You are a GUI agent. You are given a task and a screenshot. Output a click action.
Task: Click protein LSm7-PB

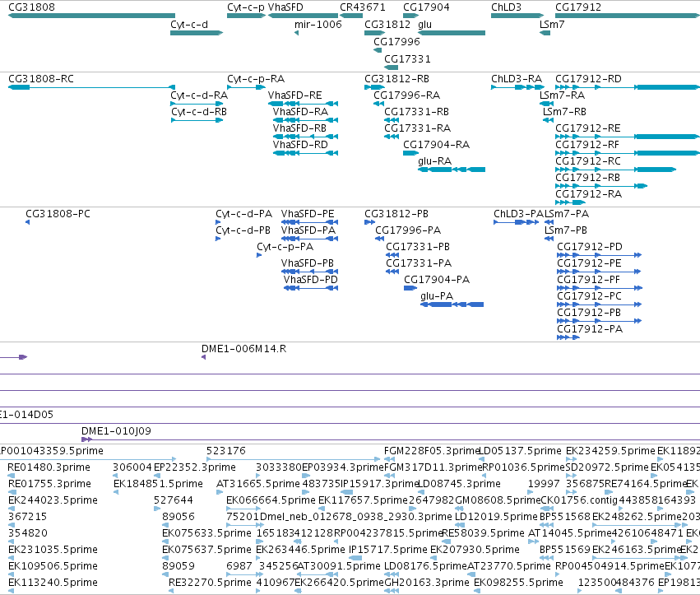point(549,239)
